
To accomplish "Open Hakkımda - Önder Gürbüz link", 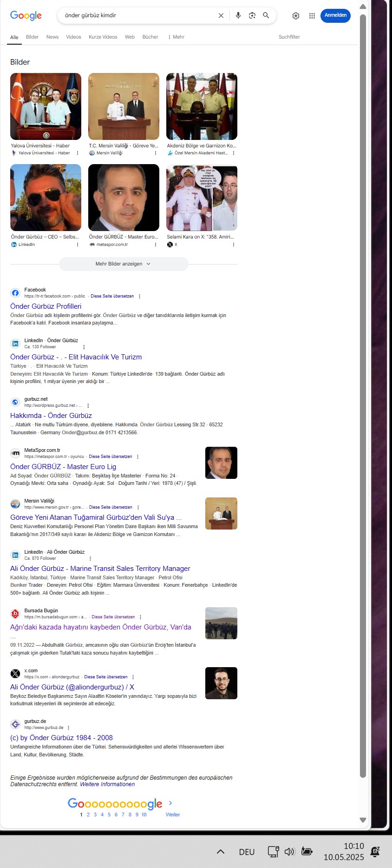I will pos(51,416).
